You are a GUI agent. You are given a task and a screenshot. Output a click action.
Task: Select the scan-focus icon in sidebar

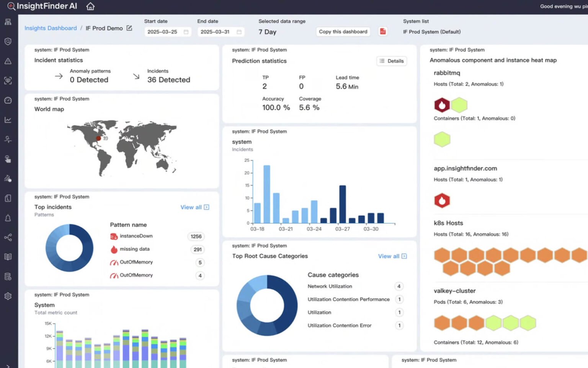pyautogui.click(x=8, y=81)
